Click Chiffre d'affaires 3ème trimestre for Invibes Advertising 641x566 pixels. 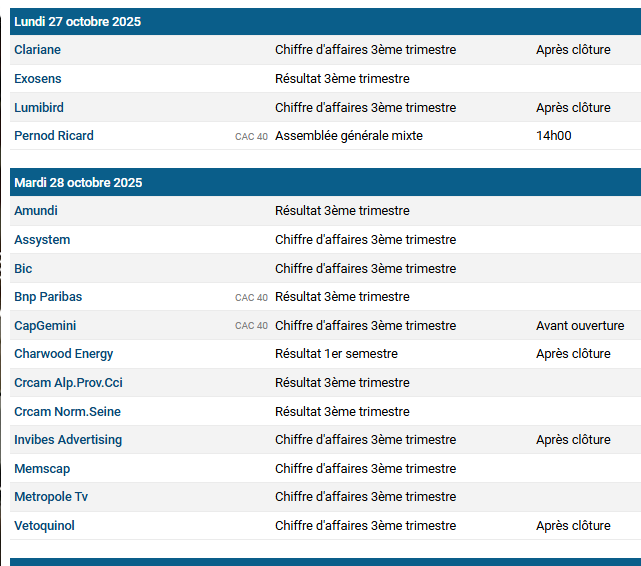coord(365,440)
